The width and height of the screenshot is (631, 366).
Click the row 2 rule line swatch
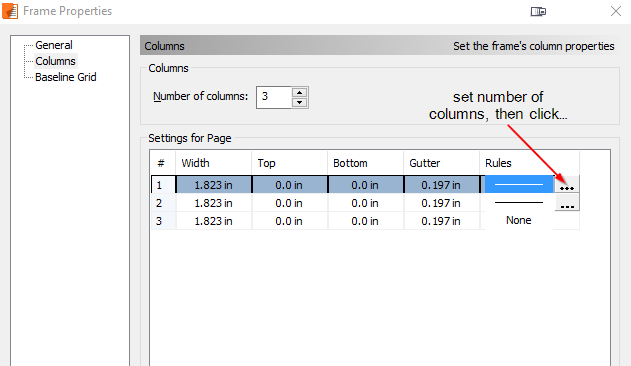click(x=519, y=203)
